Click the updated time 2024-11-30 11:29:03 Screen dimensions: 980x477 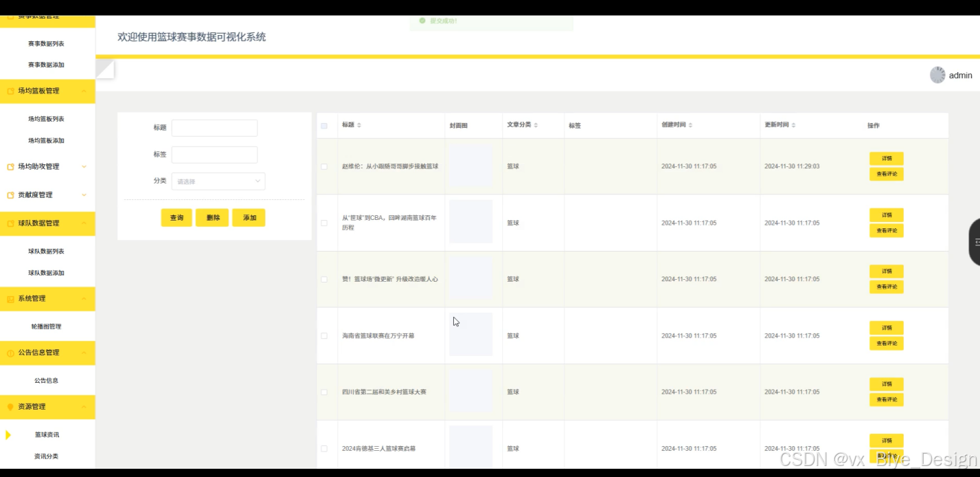click(792, 166)
